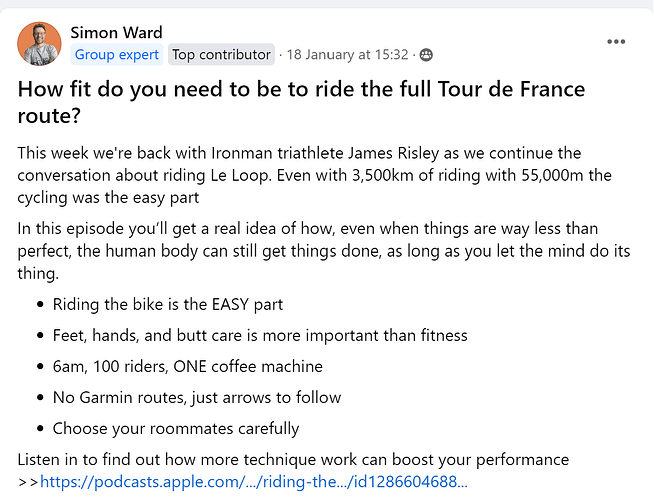Open the three-dot post options menu

(616, 41)
